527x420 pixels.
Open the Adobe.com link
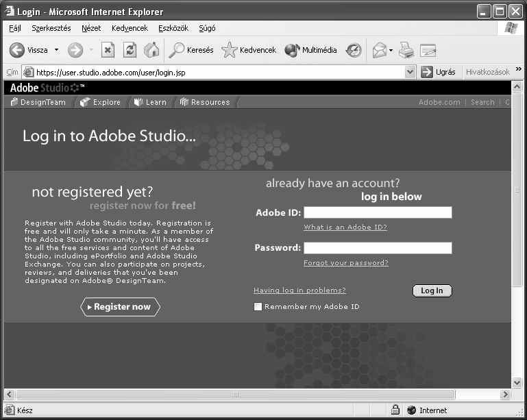pyautogui.click(x=439, y=102)
